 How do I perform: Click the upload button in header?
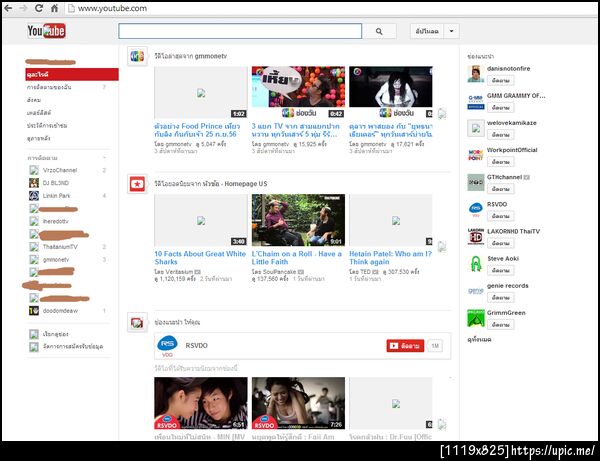[x=427, y=31]
